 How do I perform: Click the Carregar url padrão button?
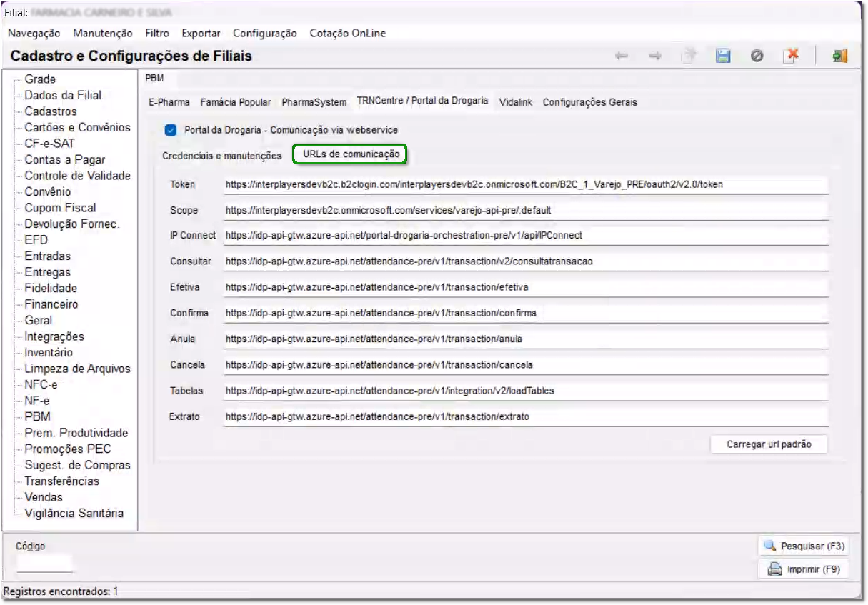click(x=769, y=444)
